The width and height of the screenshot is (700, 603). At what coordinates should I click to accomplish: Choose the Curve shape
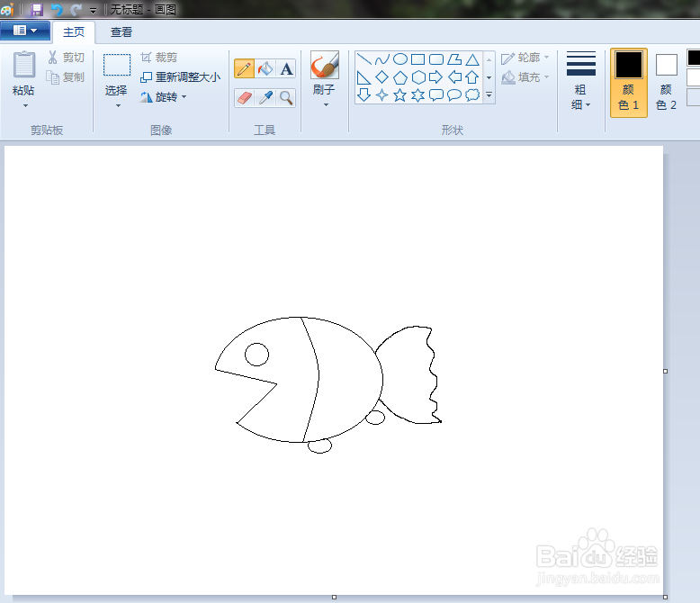[382, 59]
